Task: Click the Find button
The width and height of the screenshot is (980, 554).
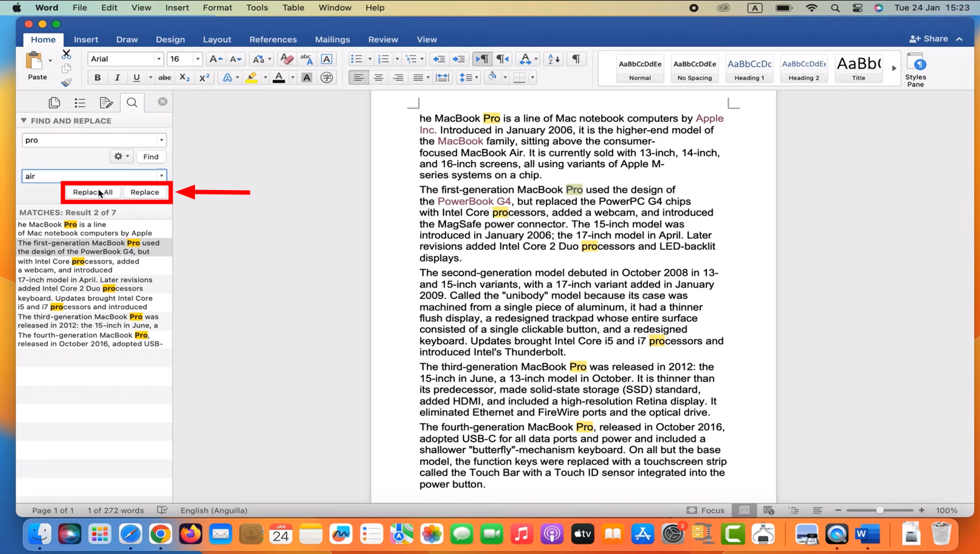Action: 151,156
